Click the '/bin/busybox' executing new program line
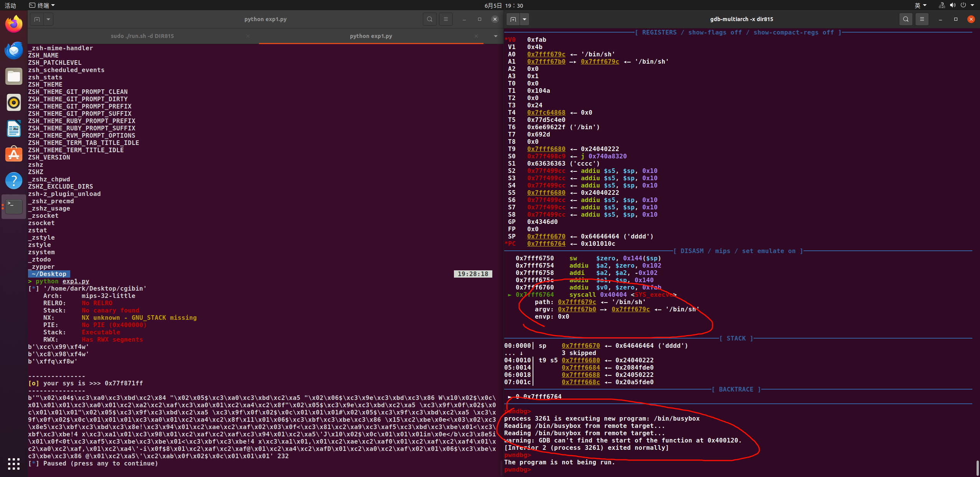This screenshot has width=980, height=477. point(602,418)
